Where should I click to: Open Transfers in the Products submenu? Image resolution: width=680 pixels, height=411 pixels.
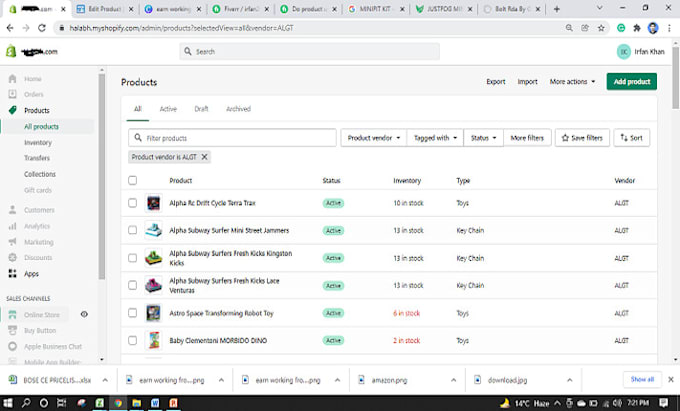point(37,158)
